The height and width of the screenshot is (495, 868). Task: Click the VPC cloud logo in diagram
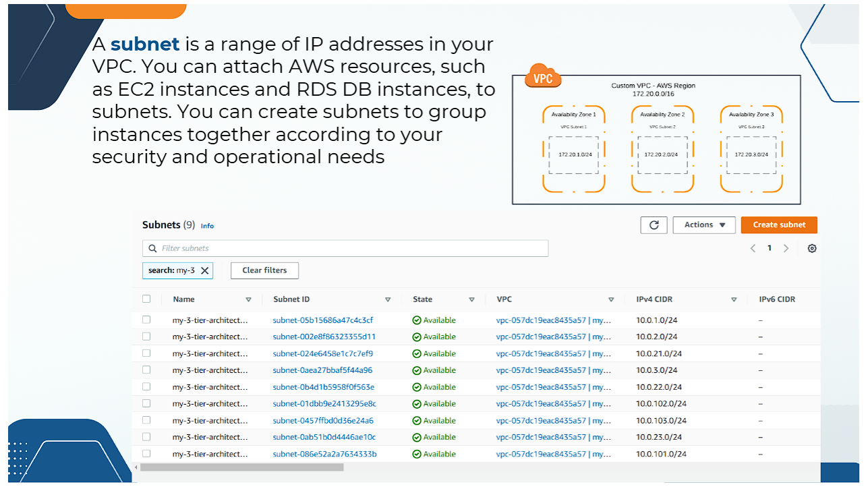[x=543, y=76]
